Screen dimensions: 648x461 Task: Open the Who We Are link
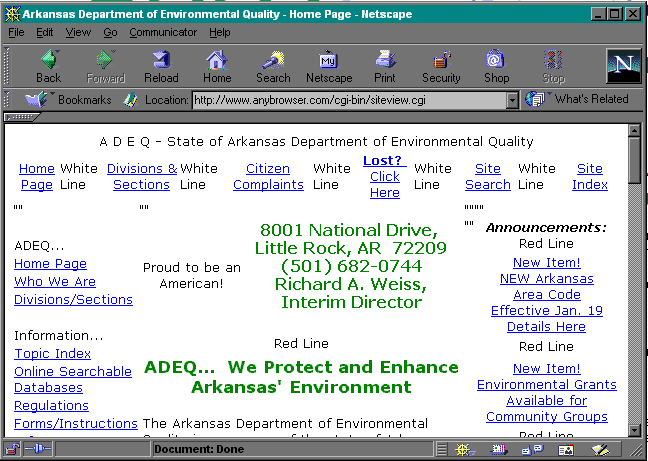pos(55,281)
